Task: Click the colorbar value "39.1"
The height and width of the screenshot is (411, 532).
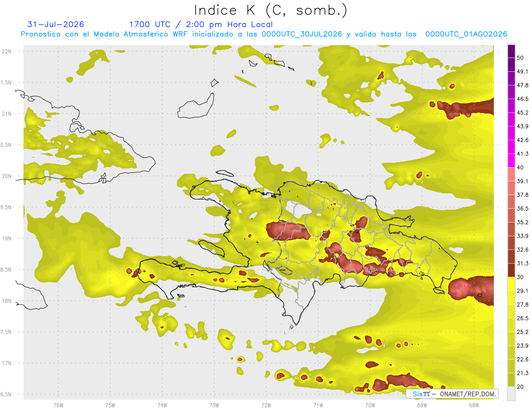Action: coord(523,181)
